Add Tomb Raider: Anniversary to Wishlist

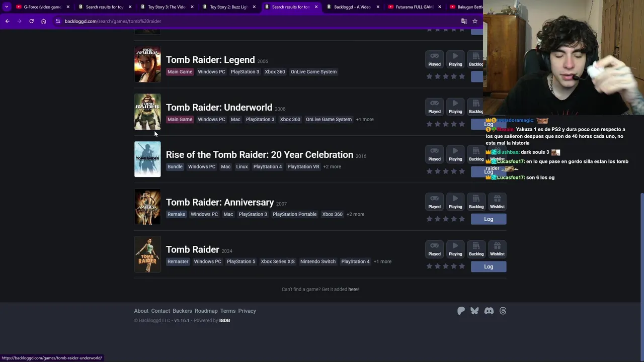(x=497, y=201)
